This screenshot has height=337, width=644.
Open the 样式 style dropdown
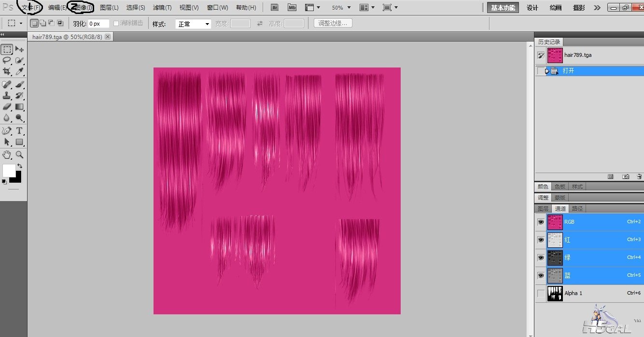tap(193, 24)
